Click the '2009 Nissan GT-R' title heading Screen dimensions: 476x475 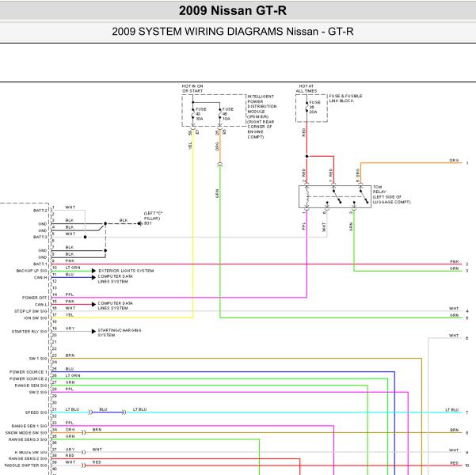pos(233,10)
